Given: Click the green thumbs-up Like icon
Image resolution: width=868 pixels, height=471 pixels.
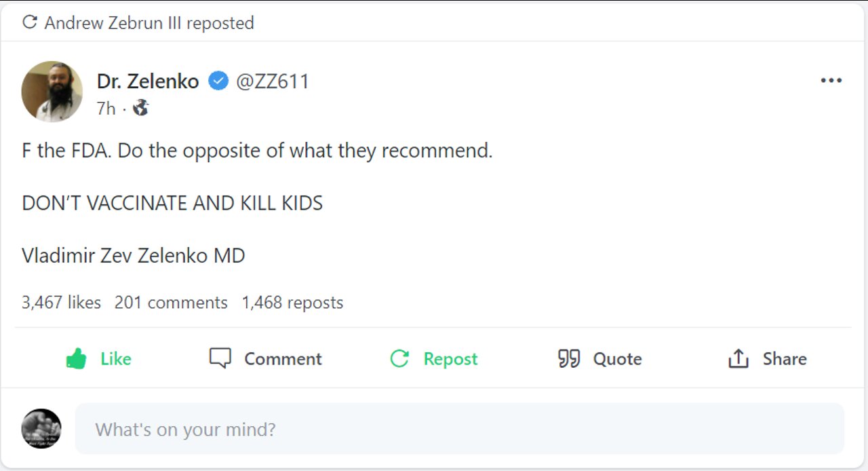Looking at the screenshot, I should coord(76,358).
